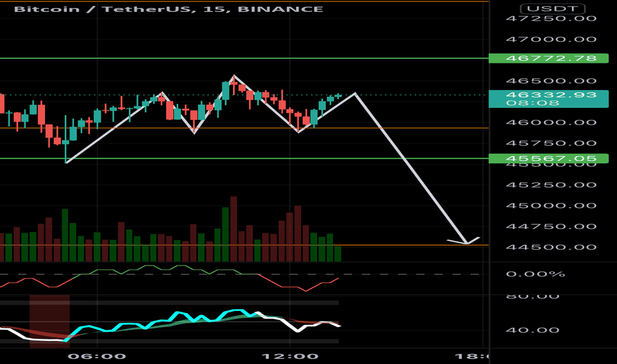Click the 45000.00 price axis value
617x364 pixels.
551,206
